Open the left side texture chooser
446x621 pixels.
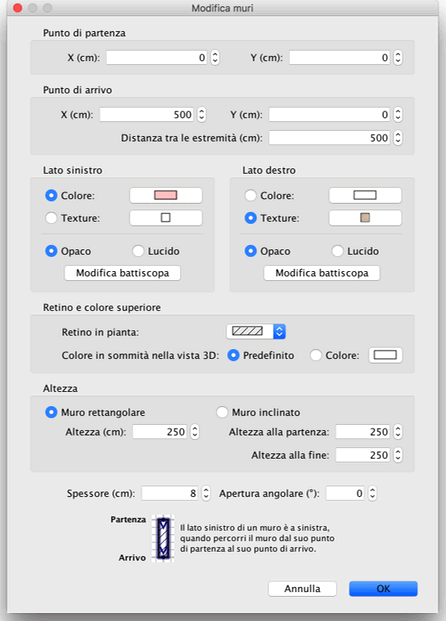click(166, 218)
